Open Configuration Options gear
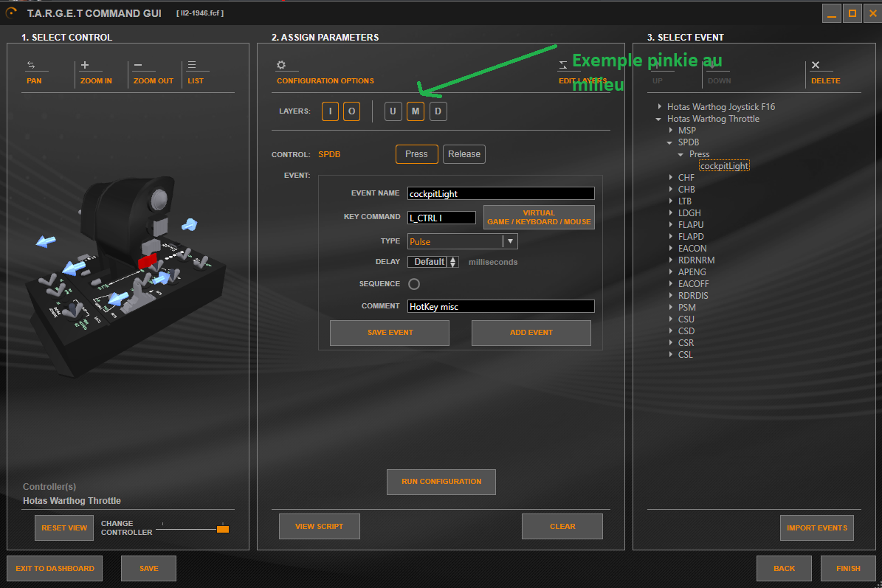The image size is (882, 588). click(x=281, y=65)
